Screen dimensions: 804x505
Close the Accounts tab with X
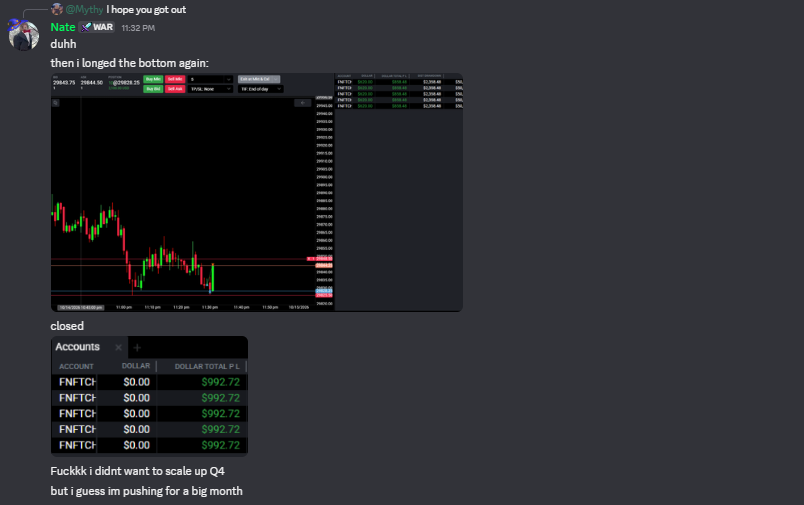tap(118, 348)
